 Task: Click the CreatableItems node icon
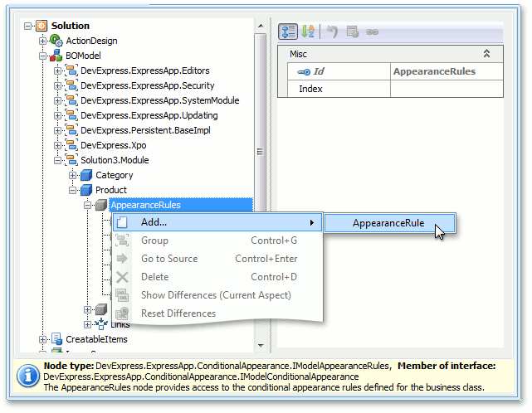coord(56,339)
